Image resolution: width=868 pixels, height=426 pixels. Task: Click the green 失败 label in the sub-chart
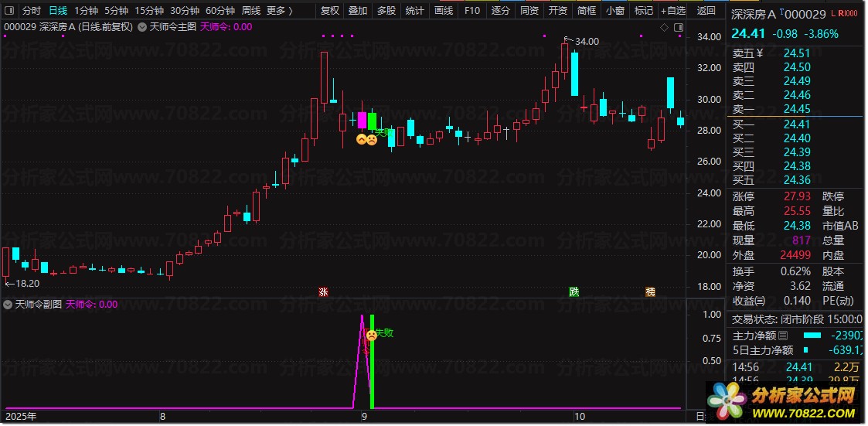click(384, 333)
